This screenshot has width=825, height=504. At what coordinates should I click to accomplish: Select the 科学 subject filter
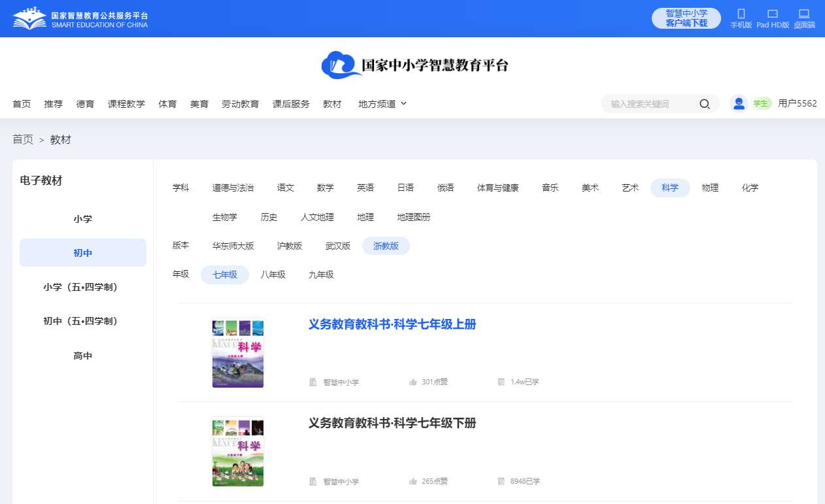click(670, 188)
